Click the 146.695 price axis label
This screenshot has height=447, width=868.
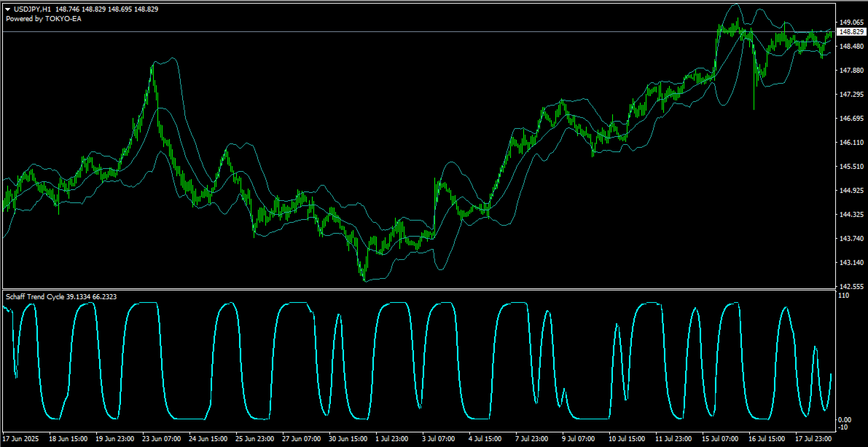(851, 119)
